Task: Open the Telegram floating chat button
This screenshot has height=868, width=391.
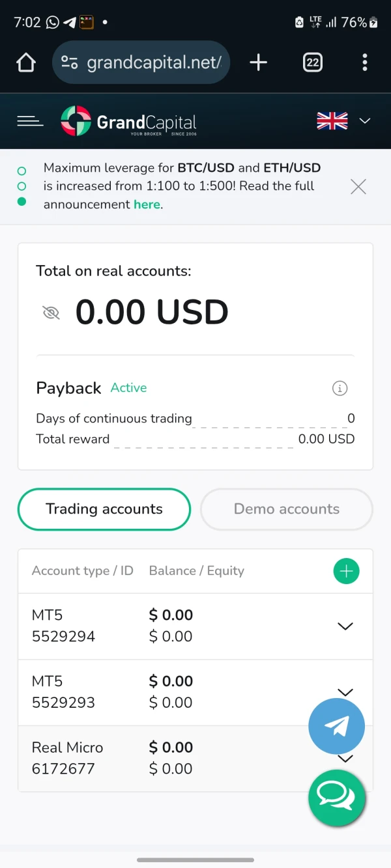Action: 336,726
